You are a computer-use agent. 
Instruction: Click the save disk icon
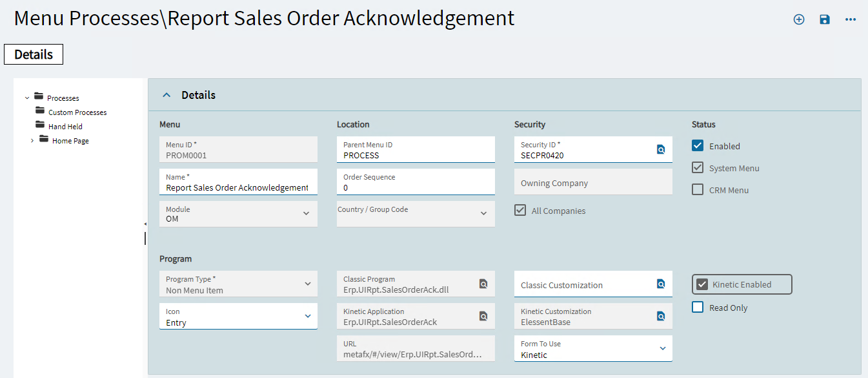(825, 19)
